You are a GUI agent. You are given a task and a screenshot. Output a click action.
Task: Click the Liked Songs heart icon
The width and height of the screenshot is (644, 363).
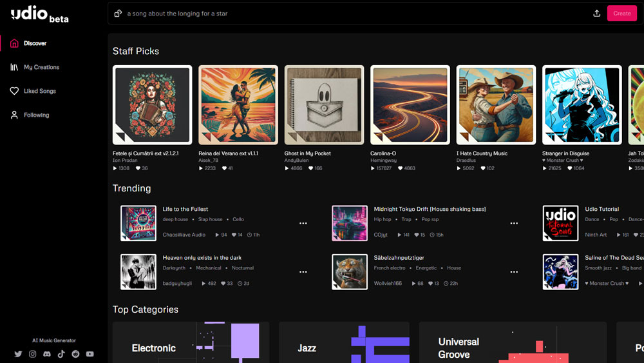[x=14, y=91]
